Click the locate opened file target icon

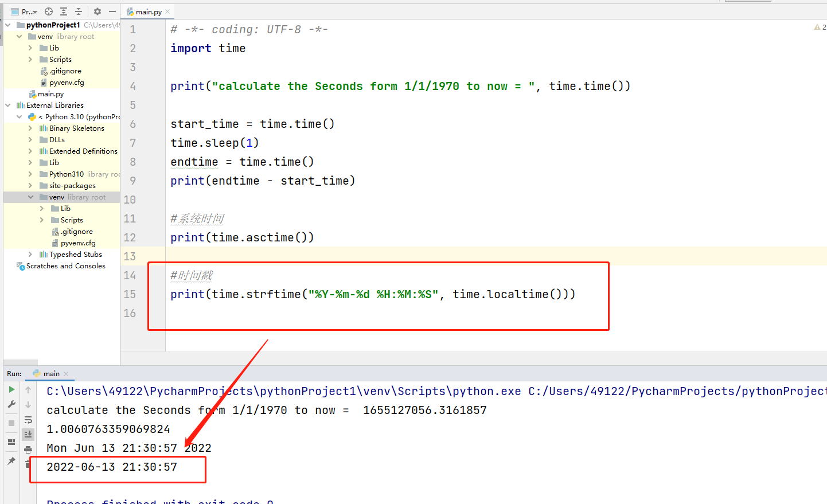49,11
